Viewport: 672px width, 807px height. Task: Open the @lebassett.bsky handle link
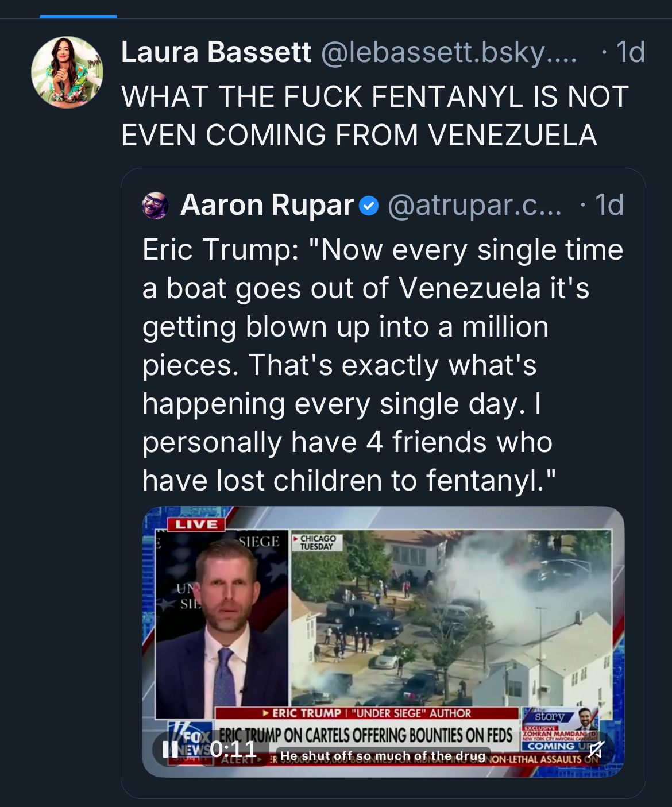(x=449, y=52)
